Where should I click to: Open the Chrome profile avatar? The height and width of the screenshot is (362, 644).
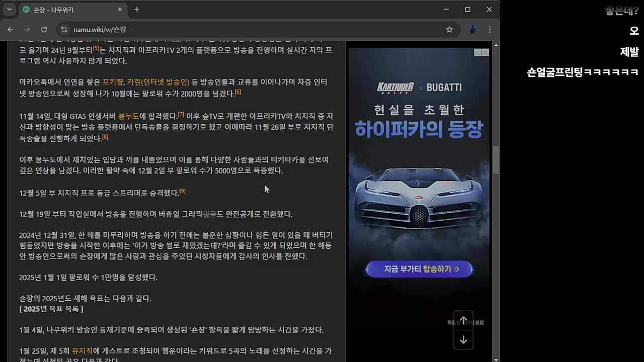click(472, 30)
